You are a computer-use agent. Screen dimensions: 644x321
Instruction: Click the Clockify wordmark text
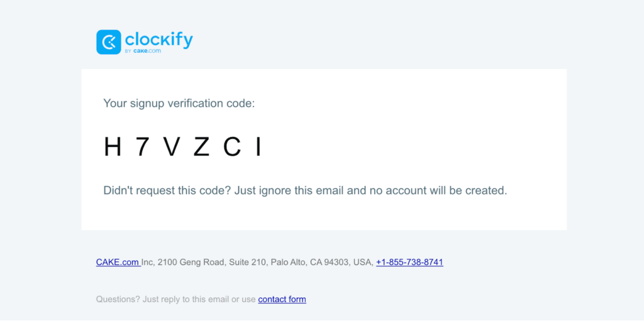pos(158,39)
